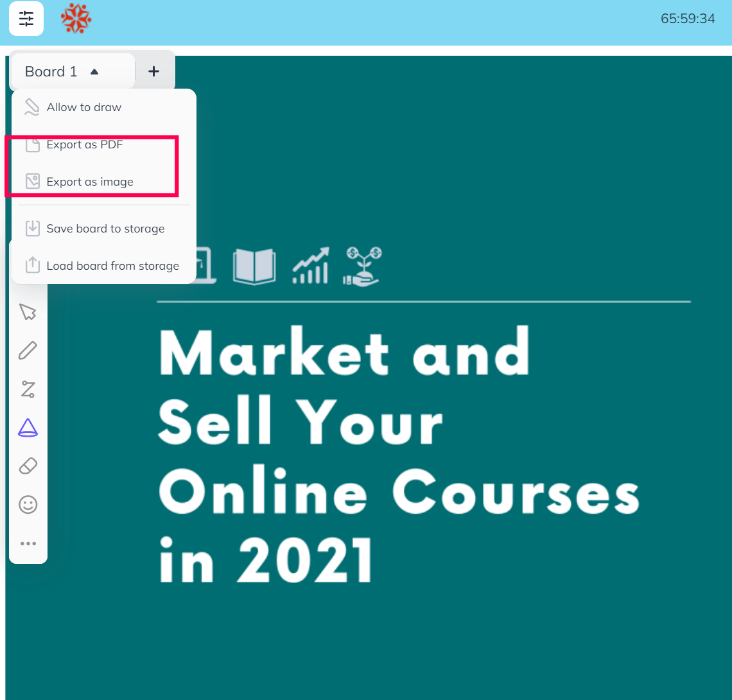Click the money plant hand graphic
This screenshot has width=732, height=700.
coord(362,266)
